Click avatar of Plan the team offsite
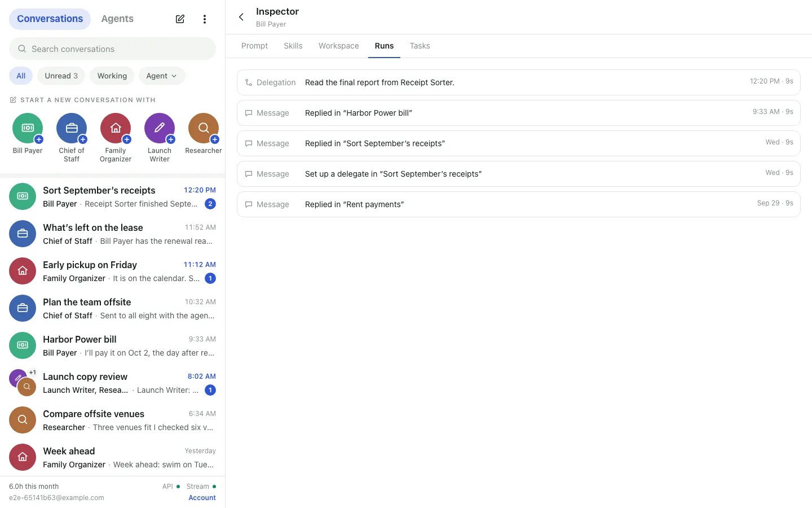The width and height of the screenshot is (812, 508). [x=23, y=308]
